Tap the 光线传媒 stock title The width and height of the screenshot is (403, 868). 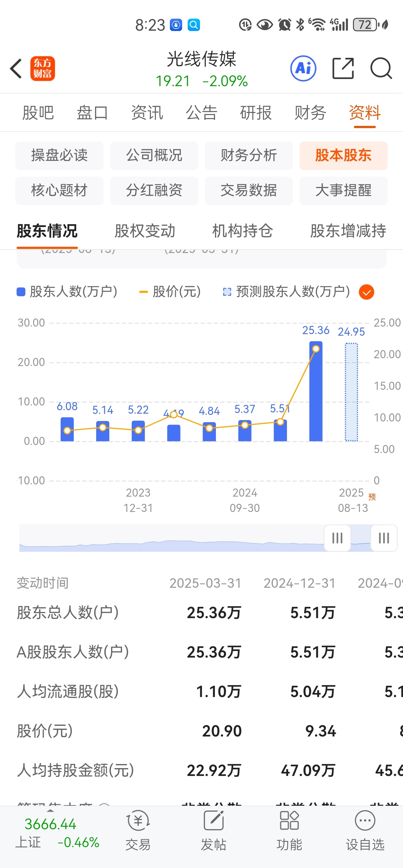pyautogui.click(x=201, y=59)
